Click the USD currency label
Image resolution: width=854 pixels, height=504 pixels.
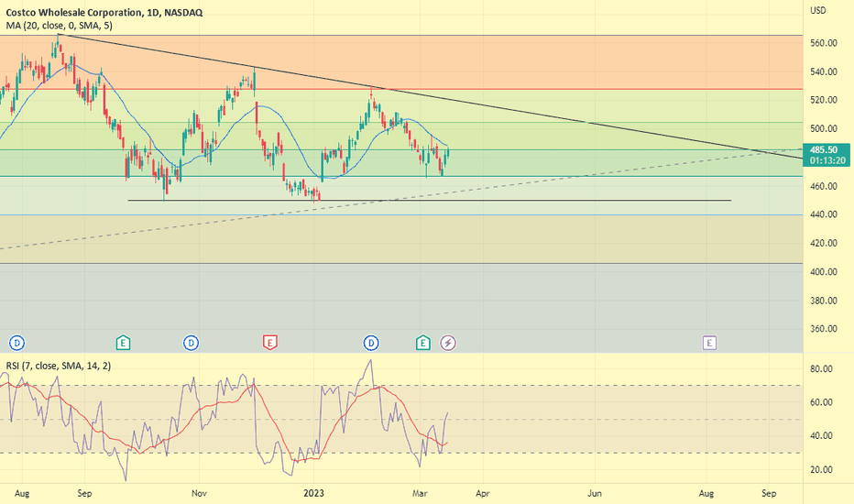817,10
